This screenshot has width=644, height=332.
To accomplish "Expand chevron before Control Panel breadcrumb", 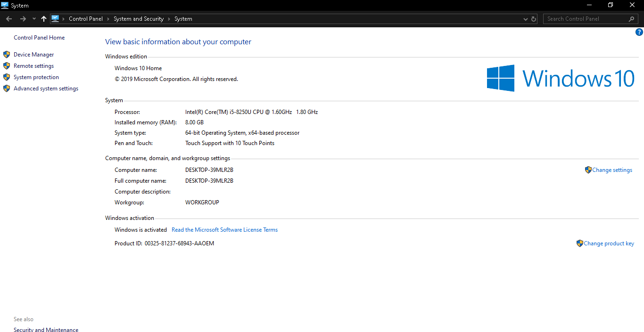I will 64,19.
